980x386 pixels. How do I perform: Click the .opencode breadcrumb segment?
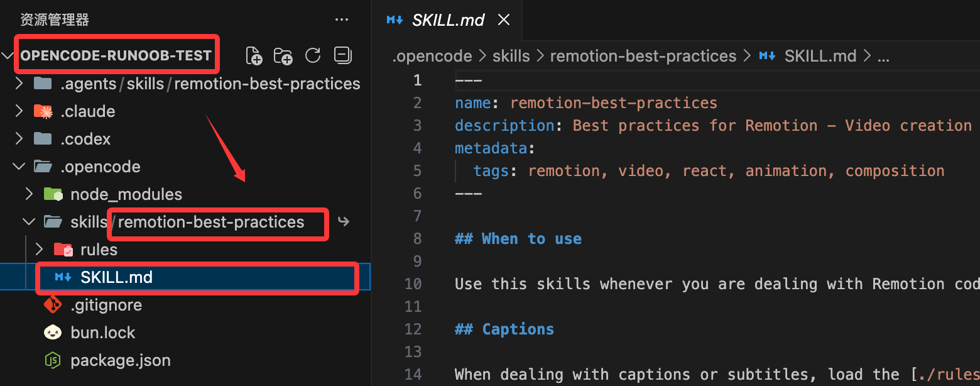click(432, 56)
